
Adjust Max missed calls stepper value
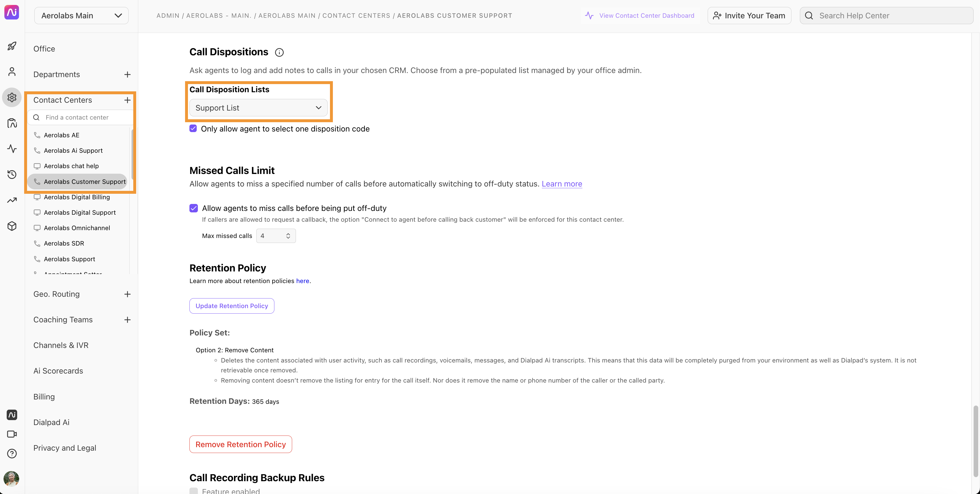pyautogui.click(x=288, y=235)
